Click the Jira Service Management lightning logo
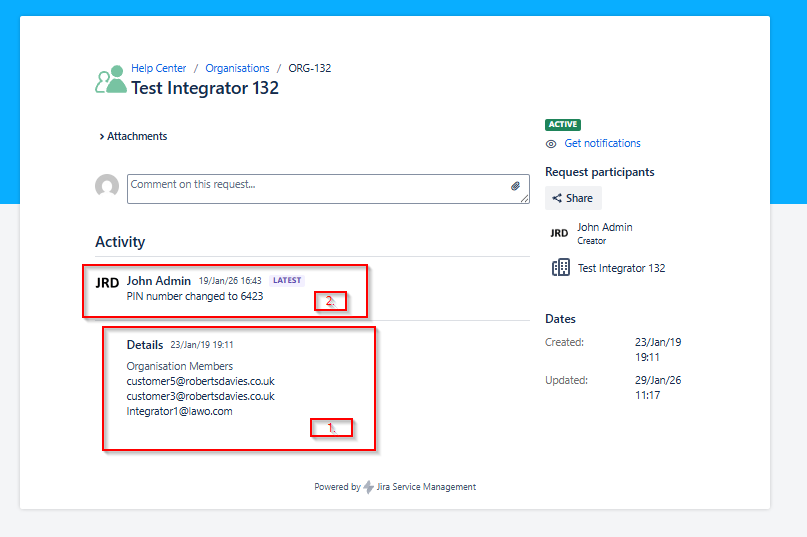Screen dimensions: 807x537 pyautogui.click(x=369, y=487)
